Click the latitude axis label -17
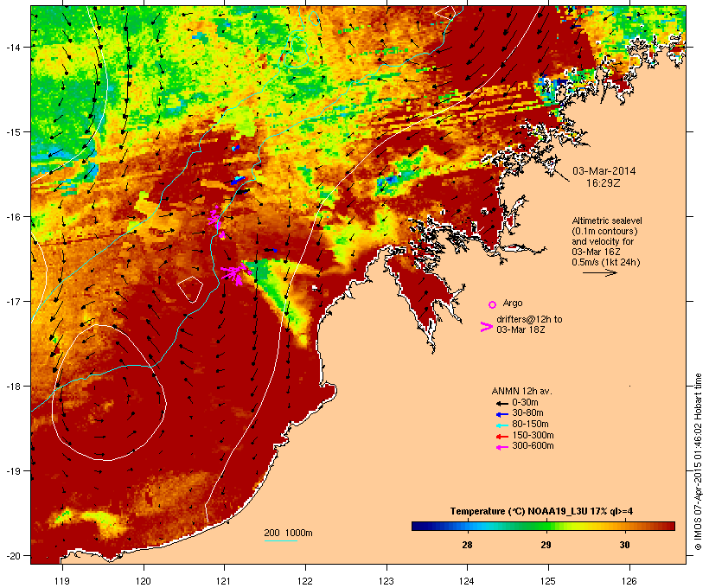This screenshot has height=588, width=709. [13, 301]
